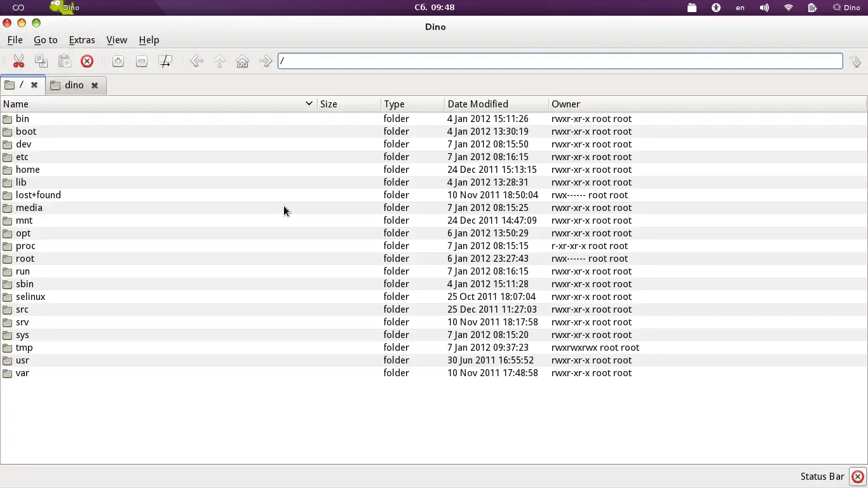868x488 pixels.
Task: Go up one directory with the up arrow
Action: pos(220,61)
